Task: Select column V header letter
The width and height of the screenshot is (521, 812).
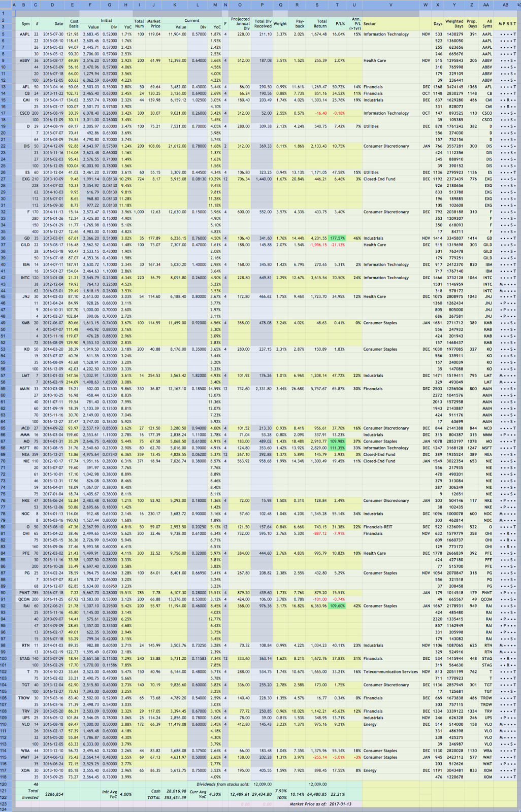Action: (x=390, y=5)
